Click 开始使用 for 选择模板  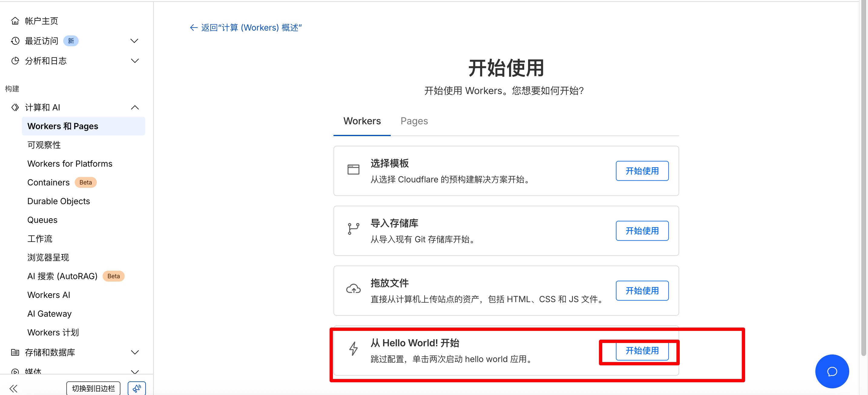click(x=642, y=171)
